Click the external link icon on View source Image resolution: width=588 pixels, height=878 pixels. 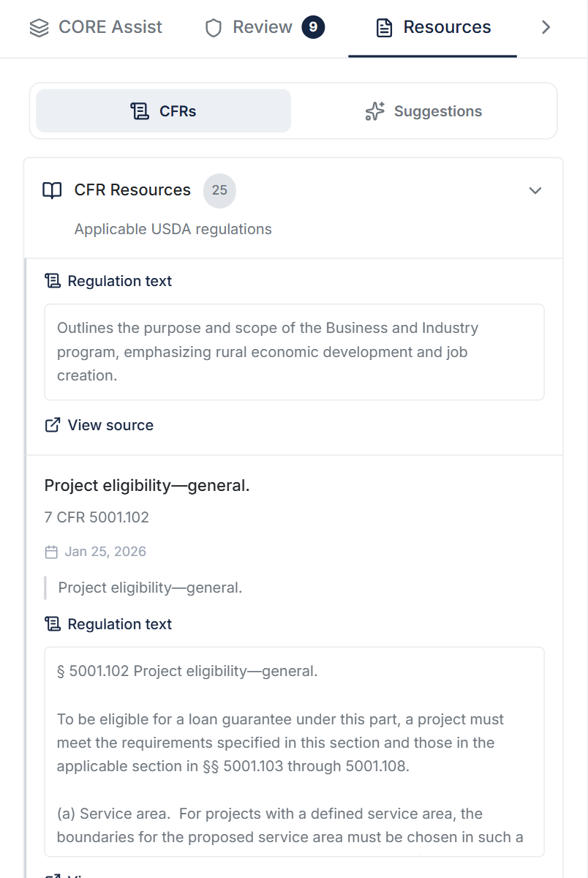pos(52,424)
